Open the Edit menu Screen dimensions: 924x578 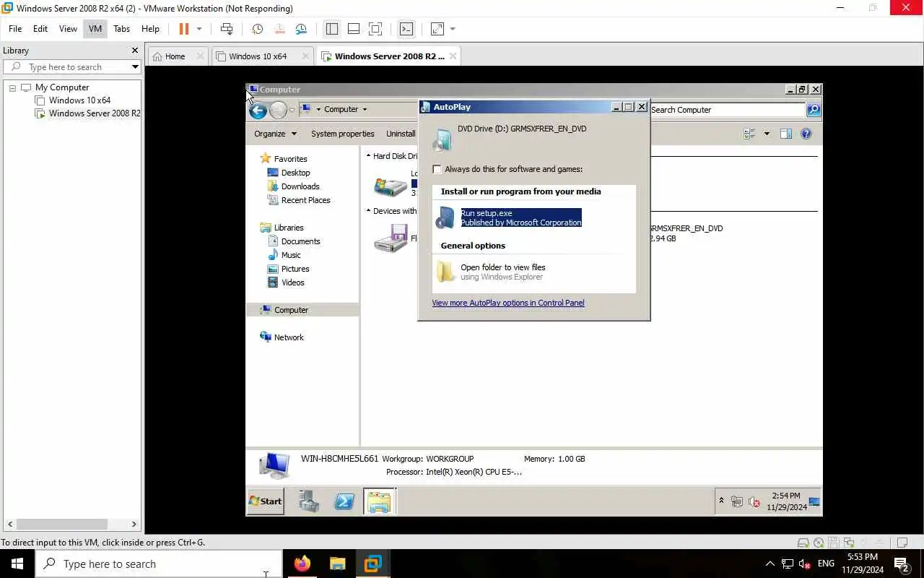click(x=40, y=29)
